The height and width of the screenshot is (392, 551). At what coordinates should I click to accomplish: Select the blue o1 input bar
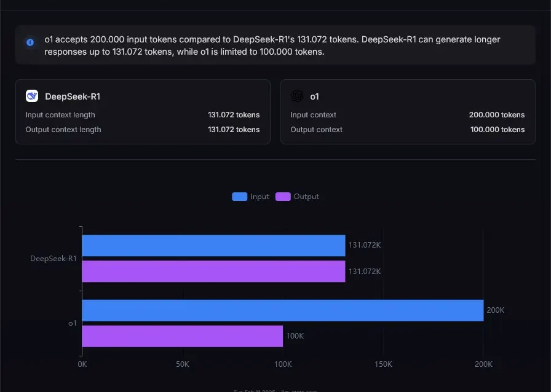click(283, 310)
